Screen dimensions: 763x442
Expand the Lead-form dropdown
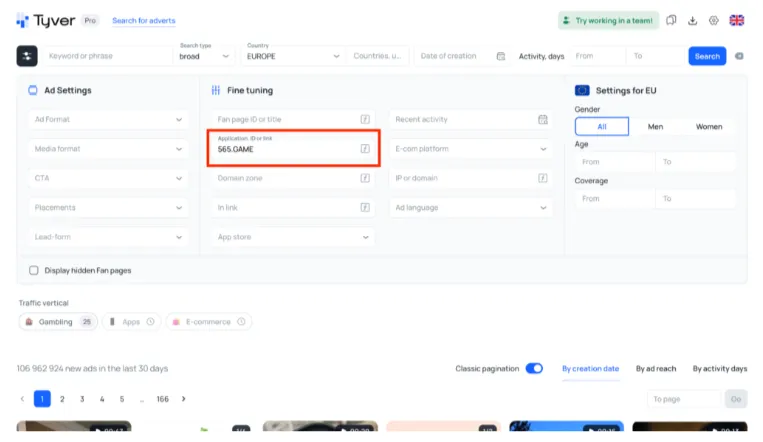point(108,237)
